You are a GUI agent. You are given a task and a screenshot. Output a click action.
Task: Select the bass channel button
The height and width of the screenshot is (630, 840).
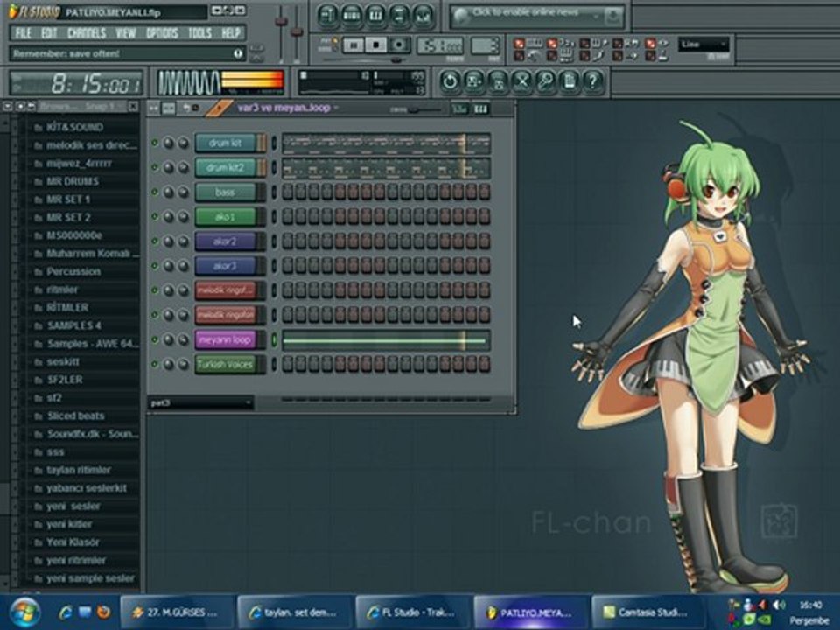(225, 192)
